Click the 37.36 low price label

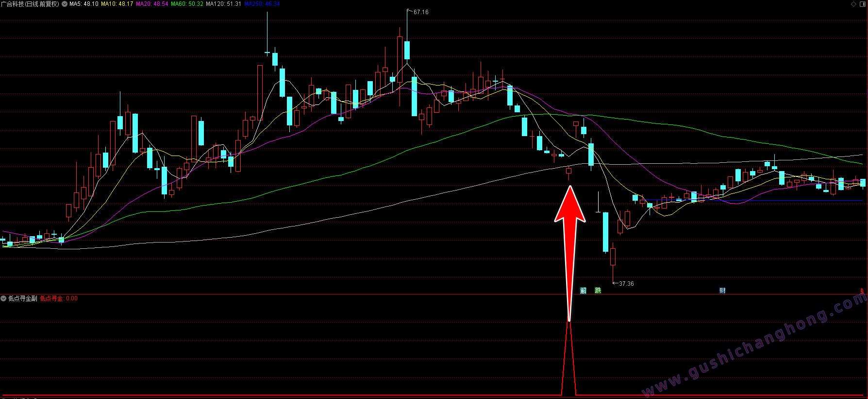[626, 284]
